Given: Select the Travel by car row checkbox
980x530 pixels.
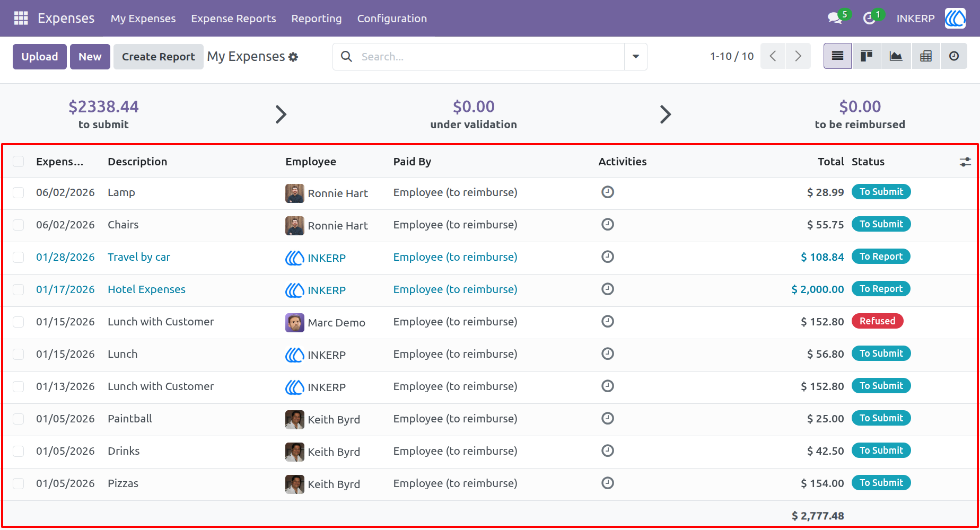Looking at the screenshot, I should (19, 257).
